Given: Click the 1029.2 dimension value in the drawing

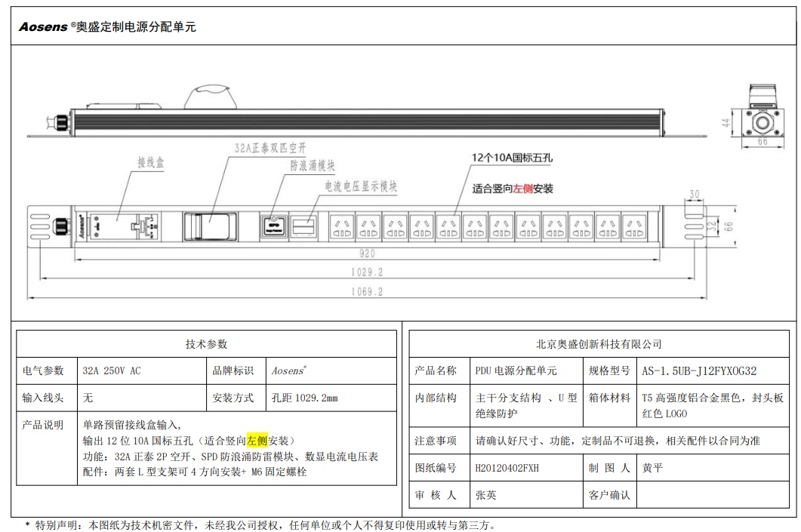Looking at the screenshot, I should [x=367, y=272].
